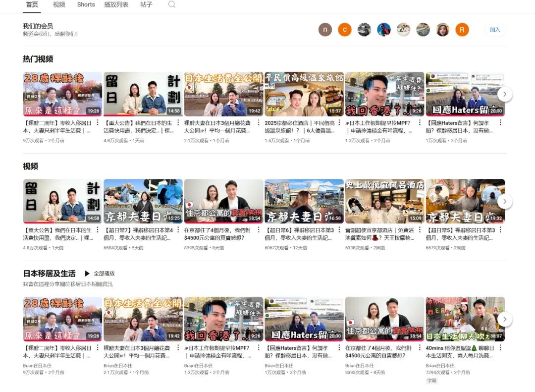Play all via 全部播放 button

click(x=100, y=274)
